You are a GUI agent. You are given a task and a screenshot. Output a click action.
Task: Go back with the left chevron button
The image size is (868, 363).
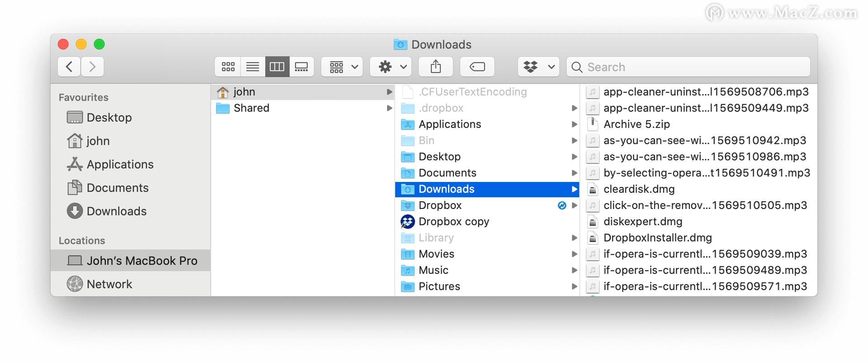click(x=69, y=67)
